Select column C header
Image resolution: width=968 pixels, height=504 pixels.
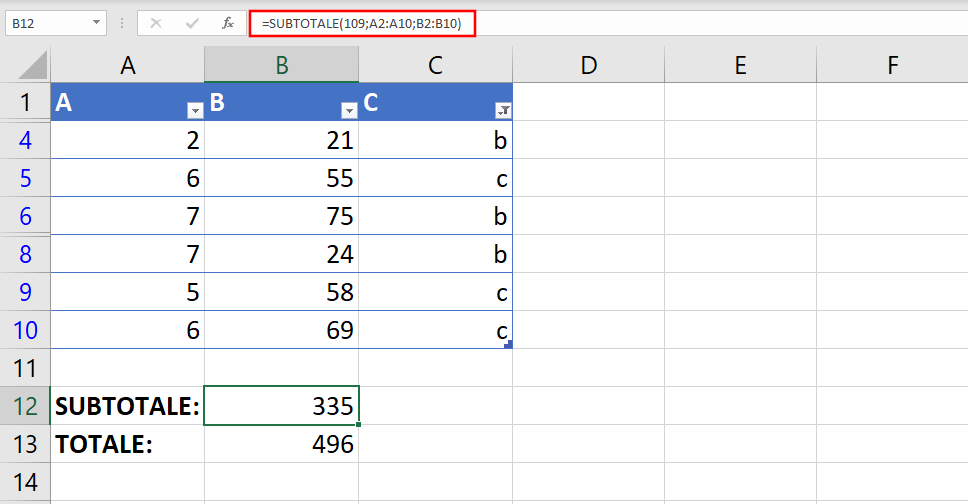(x=435, y=65)
